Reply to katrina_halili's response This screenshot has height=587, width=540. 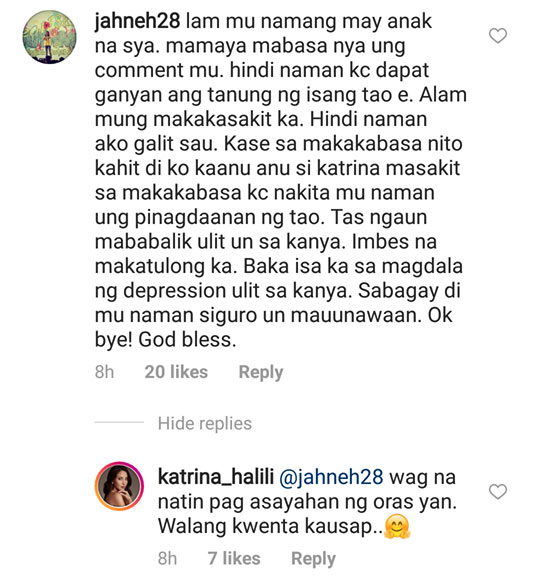click(313, 559)
